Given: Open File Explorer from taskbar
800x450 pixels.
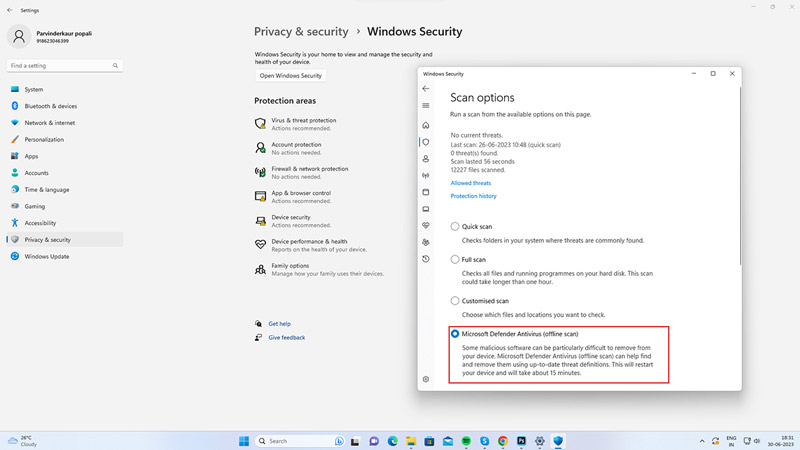Looking at the screenshot, I should [411, 441].
